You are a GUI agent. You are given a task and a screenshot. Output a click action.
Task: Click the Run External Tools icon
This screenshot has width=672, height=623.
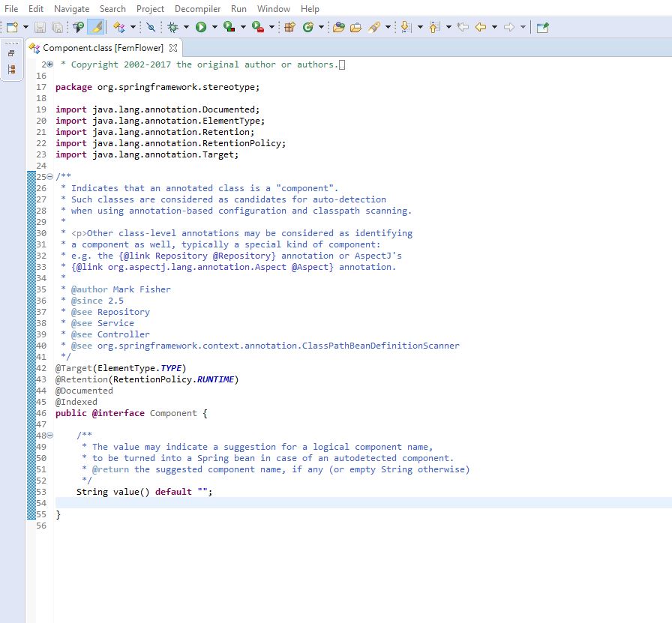(x=257, y=28)
